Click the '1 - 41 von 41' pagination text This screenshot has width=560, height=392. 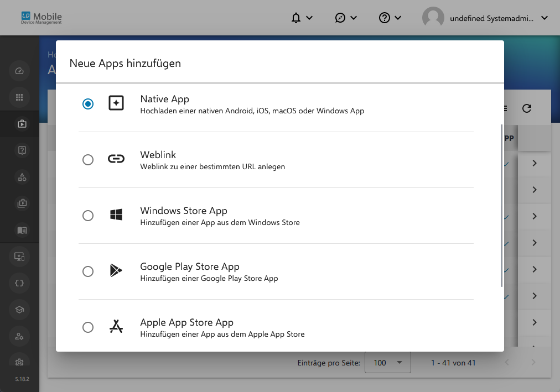[x=453, y=363]
